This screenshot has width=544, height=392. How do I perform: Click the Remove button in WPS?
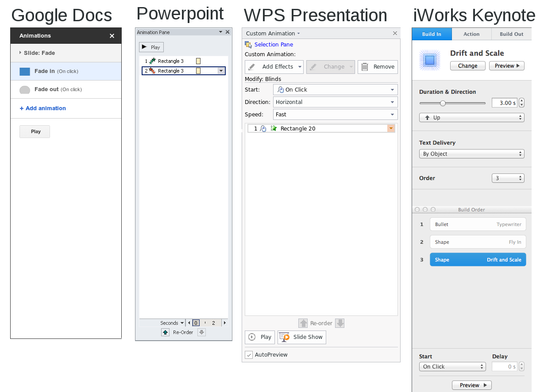tap(378, 67)
